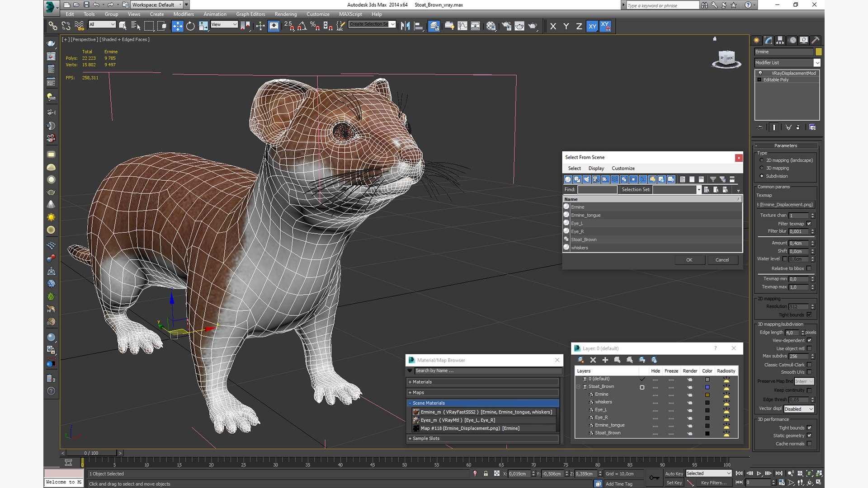Screen dimensions: 868x488
Task: Click the Select and Link chain icon
Action: pyautogui.click(x=53, y=26)
